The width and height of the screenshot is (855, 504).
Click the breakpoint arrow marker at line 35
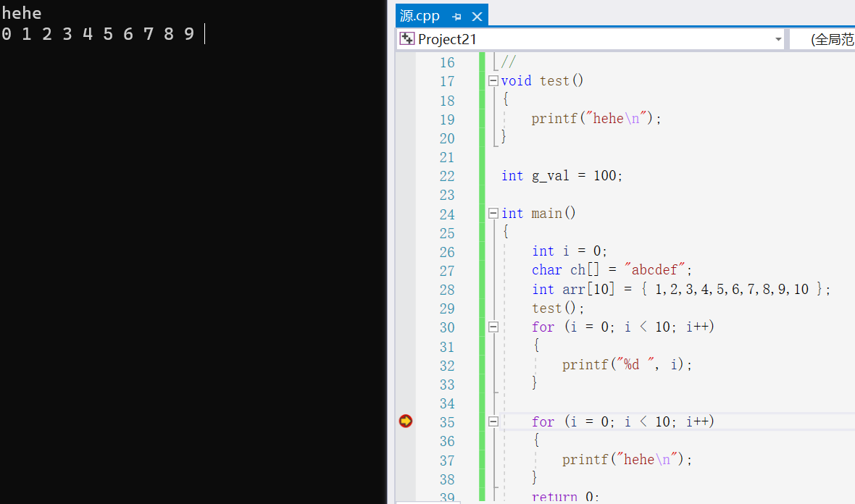(x=406, y=421)
